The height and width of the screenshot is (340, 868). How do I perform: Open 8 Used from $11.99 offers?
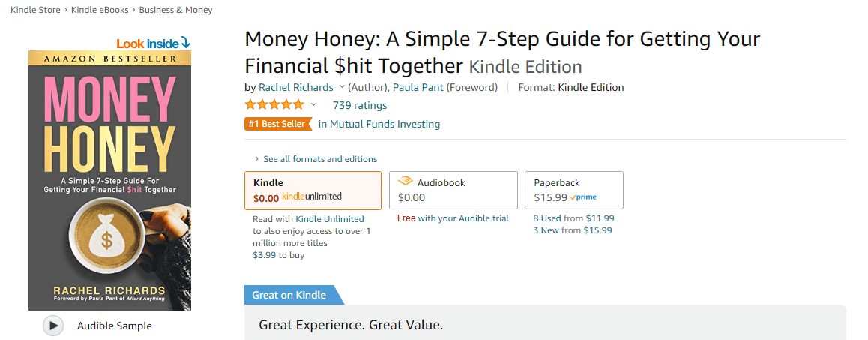pyautogui.click(x=573, y=218)
